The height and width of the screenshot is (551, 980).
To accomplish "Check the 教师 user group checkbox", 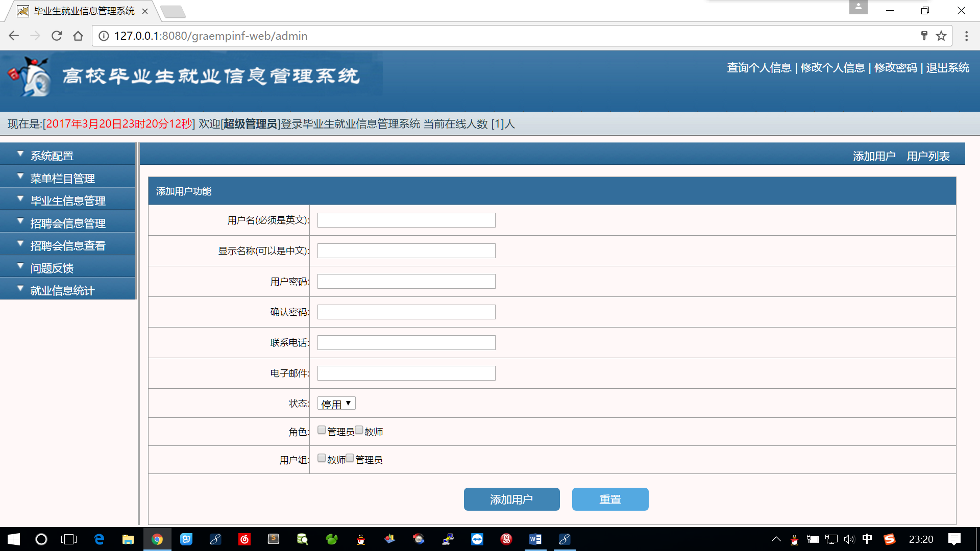I will 322,458.
